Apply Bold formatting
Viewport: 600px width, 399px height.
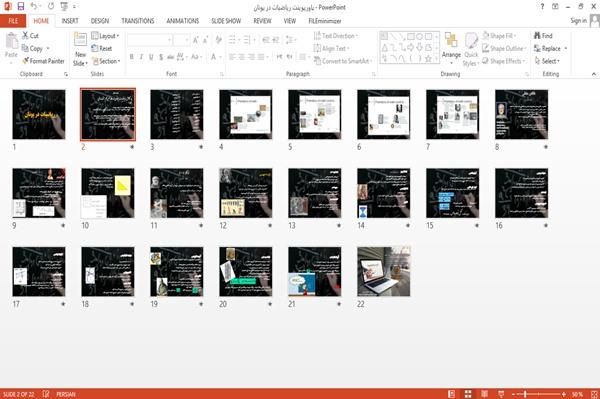coord(132,57)
